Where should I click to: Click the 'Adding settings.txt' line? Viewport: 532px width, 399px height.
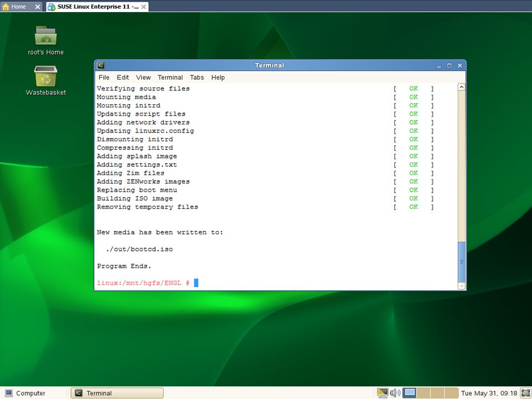pyautogui.click(x=137, y=165)
